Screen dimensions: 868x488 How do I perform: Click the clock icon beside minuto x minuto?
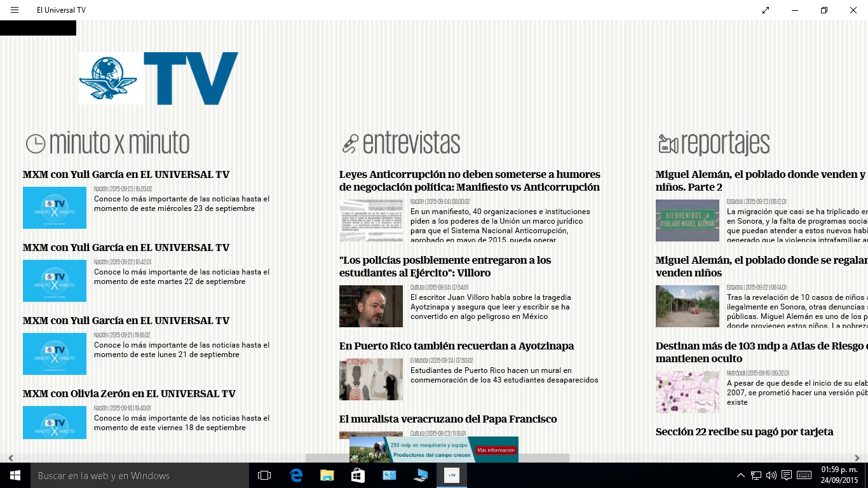[36, 144]
